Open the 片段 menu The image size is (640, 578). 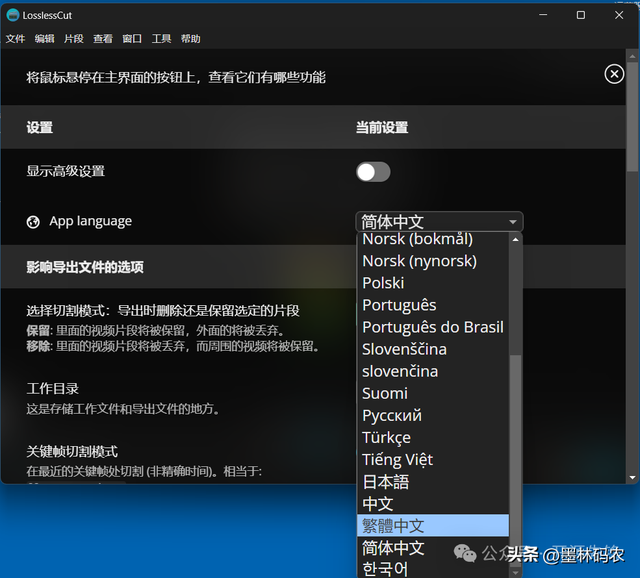coord(74,39)
